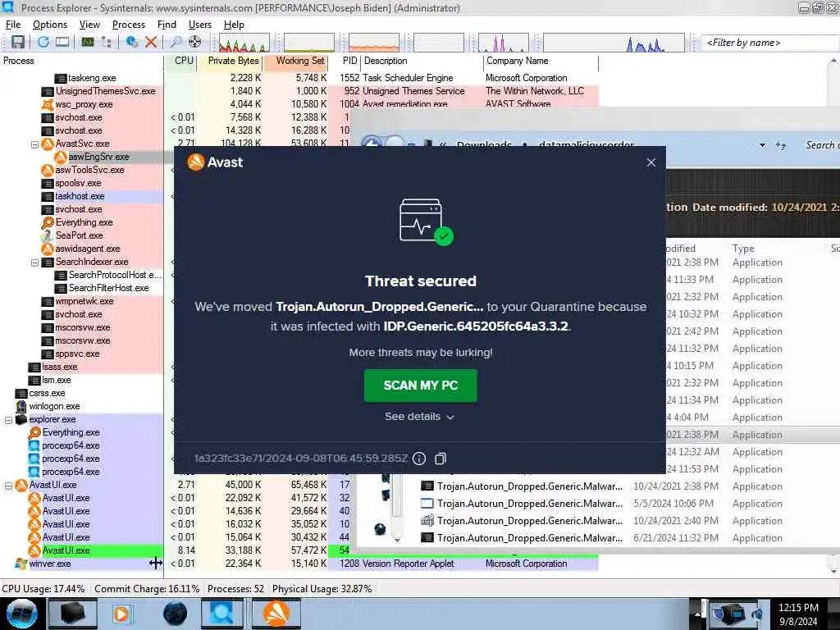The image size is (840, 630).
Task: Open the File menu
Action: pyautogui.click(x=13, y=25)
